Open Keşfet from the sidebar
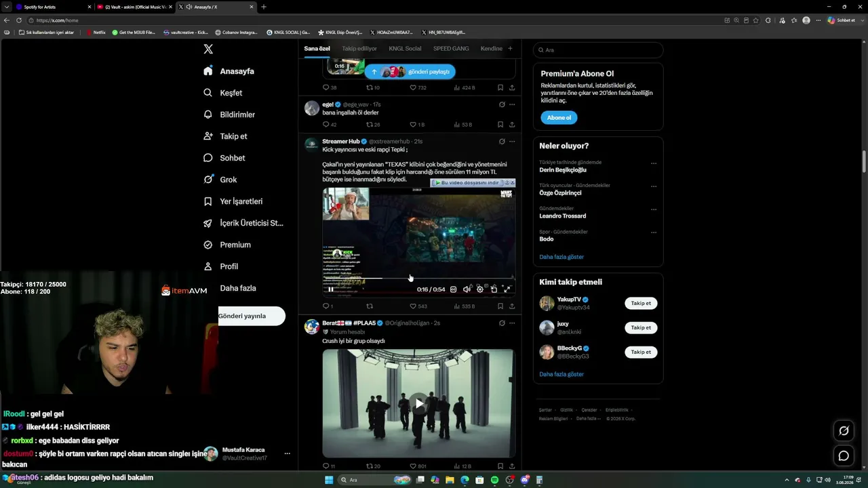 coord(222,93)
